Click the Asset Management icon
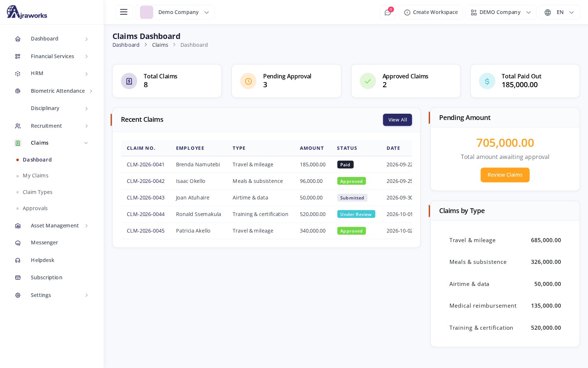The image size is (588, 368). [x=18, y=226]
